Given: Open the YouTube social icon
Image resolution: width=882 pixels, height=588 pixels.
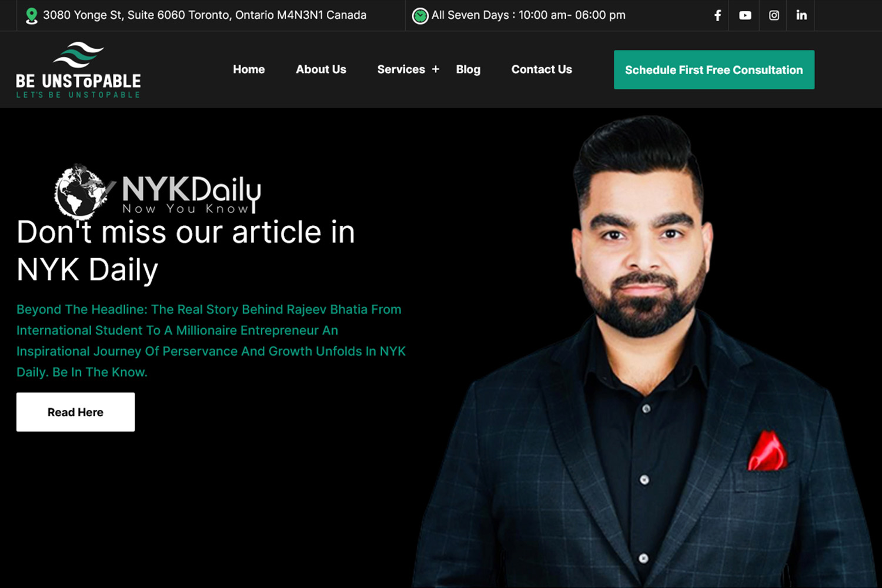Looking at the screenshot, I should pyautogui.click(x=745, y=15).
